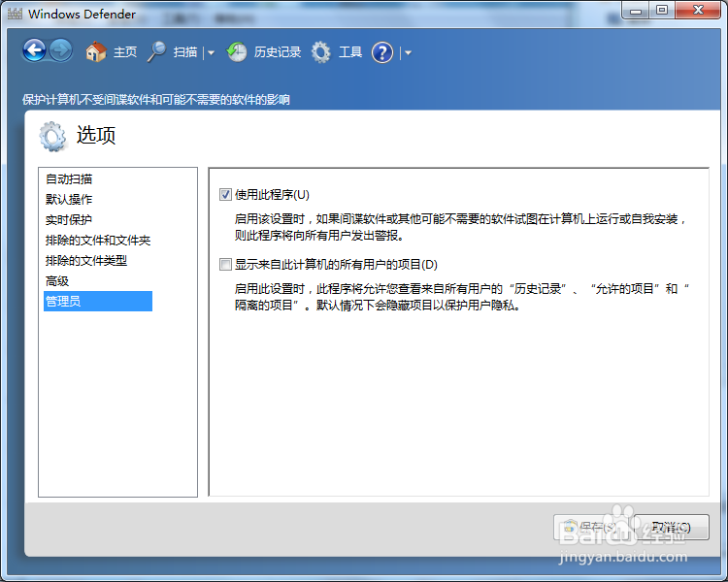Maximize the Windows Defender window

click(662, 11)
